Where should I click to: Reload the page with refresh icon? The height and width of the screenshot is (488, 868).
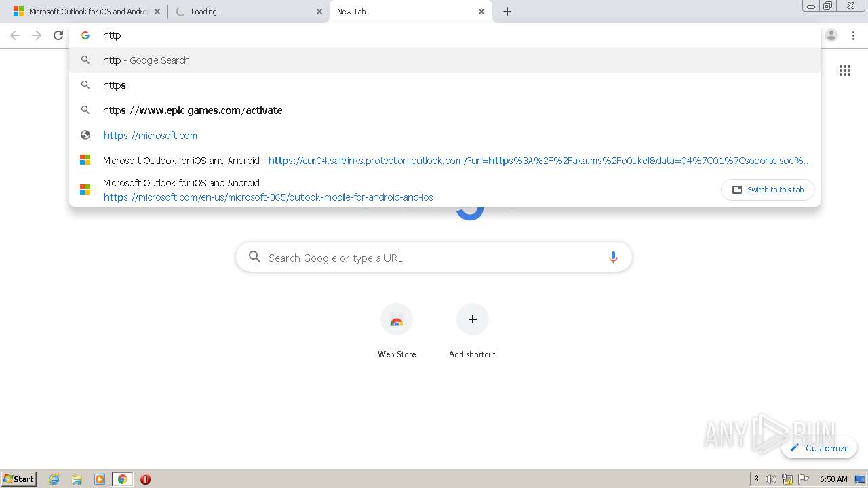[58, 35]
